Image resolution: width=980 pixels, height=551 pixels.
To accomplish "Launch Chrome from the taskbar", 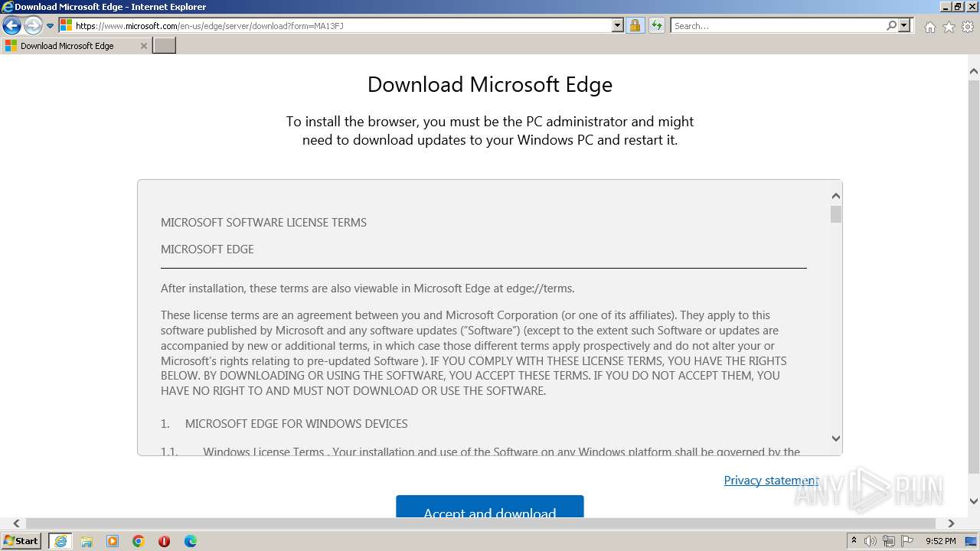I will click(139, 541).
